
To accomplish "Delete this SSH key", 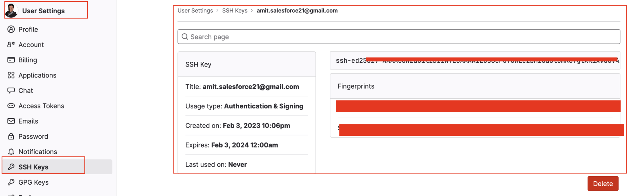I will click(x=602, y=184).
